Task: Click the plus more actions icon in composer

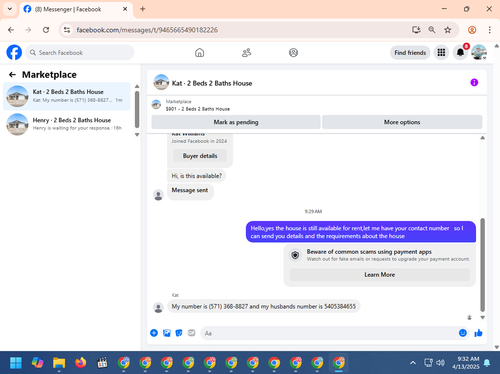Action: click(154, 333)
